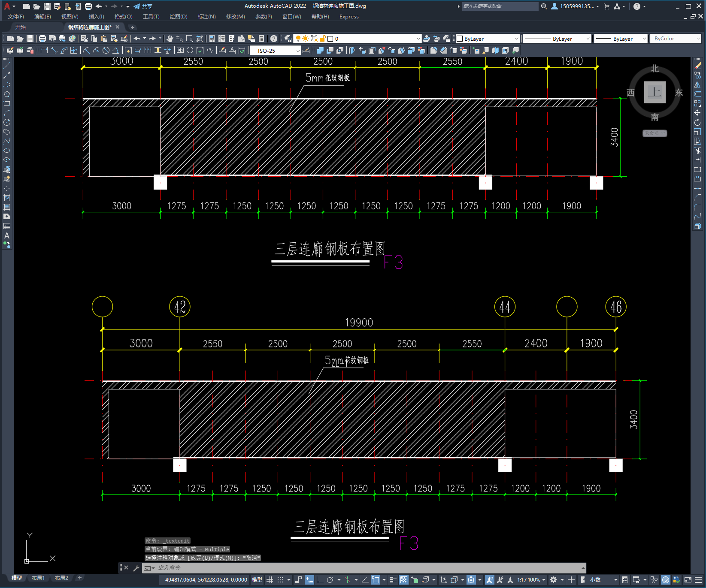
Task: Toggle the drawing grid display
Action: 270,580
